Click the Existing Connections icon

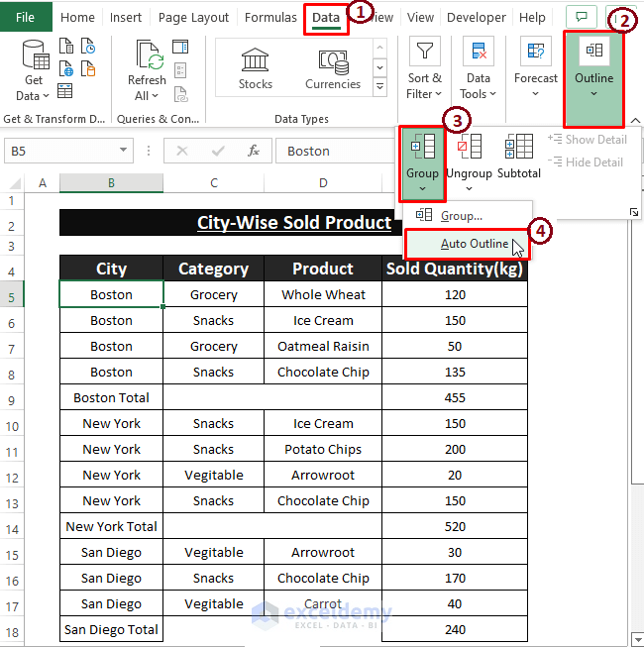click(88, 68)
